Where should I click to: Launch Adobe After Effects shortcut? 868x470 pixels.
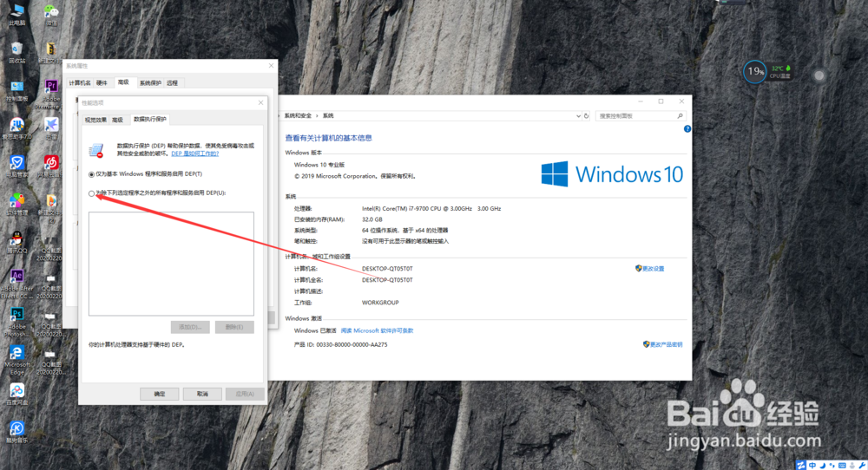16,284
